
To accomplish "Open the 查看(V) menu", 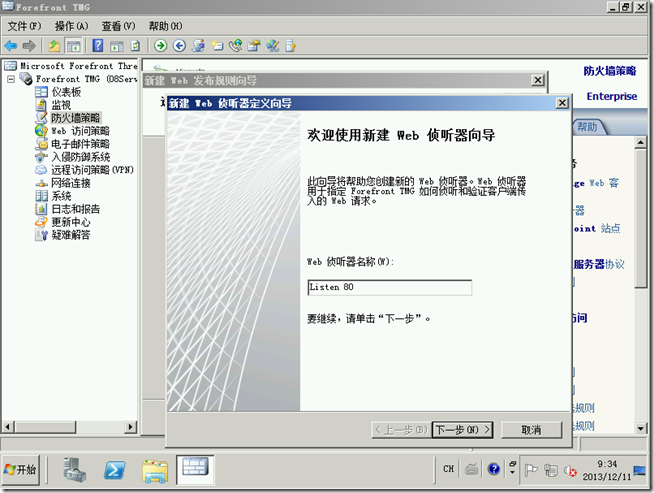I will [x=118, y=26].
